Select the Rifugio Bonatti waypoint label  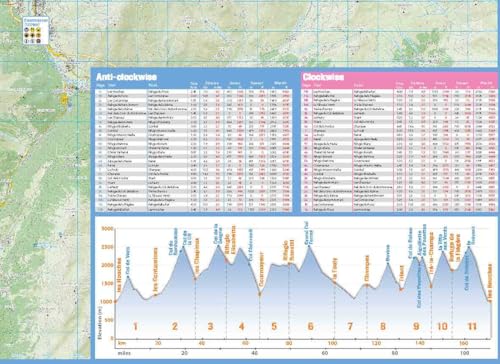click(x=289, y=250)
